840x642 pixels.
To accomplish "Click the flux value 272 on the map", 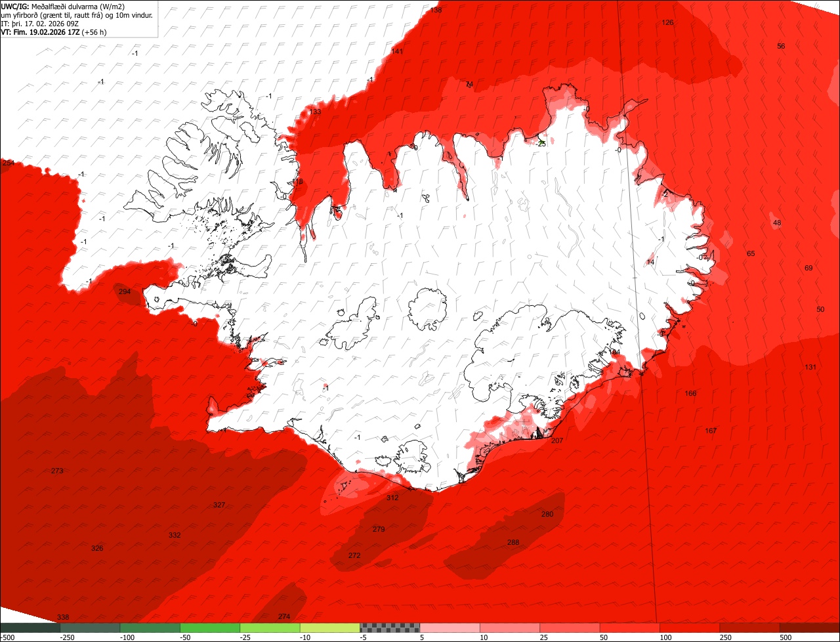I will click(354, 555).
